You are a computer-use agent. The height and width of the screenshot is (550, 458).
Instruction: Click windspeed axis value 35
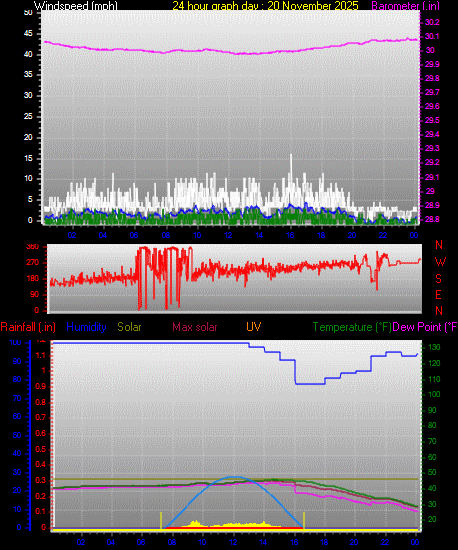(28, 74)
